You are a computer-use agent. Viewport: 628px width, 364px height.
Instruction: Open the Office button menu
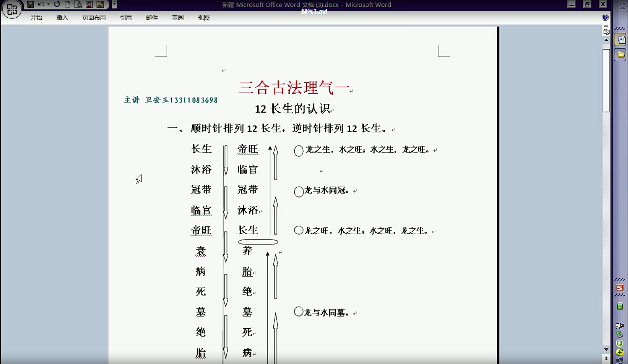[x=12, y=11]
